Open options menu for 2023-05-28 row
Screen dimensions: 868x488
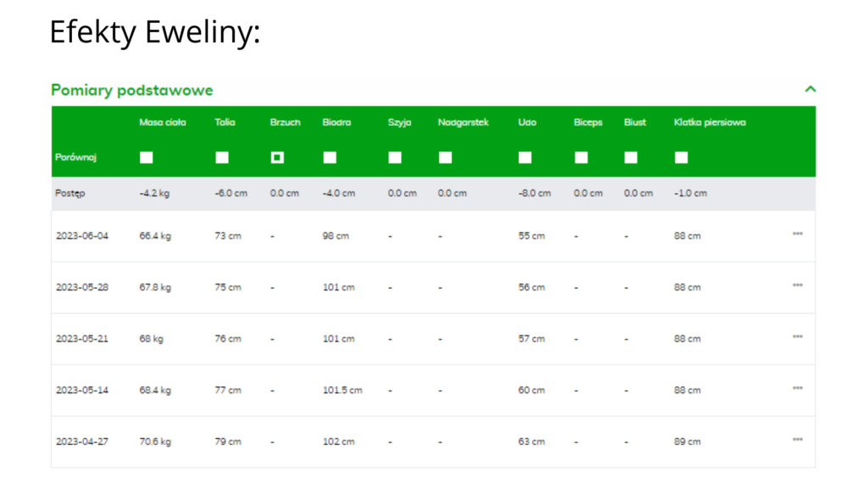click(797, 286)
